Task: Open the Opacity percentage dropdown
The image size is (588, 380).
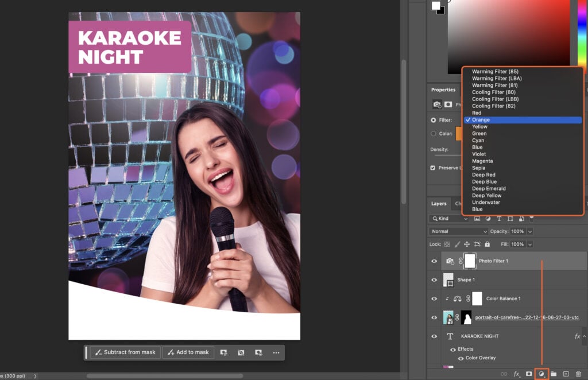Action: [x=529, y=231]
